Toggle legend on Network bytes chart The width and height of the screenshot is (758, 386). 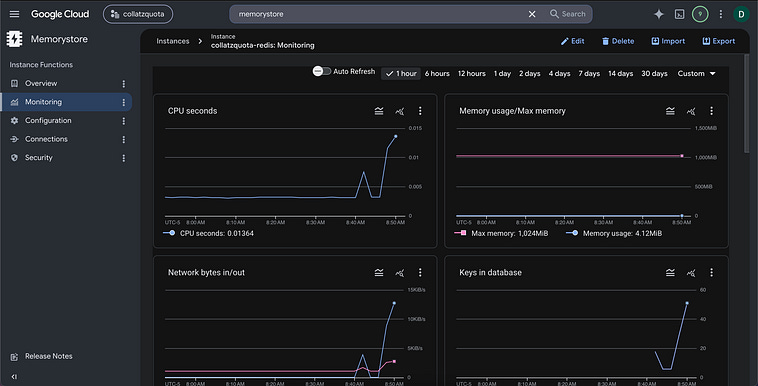click(x=379, y=272)
